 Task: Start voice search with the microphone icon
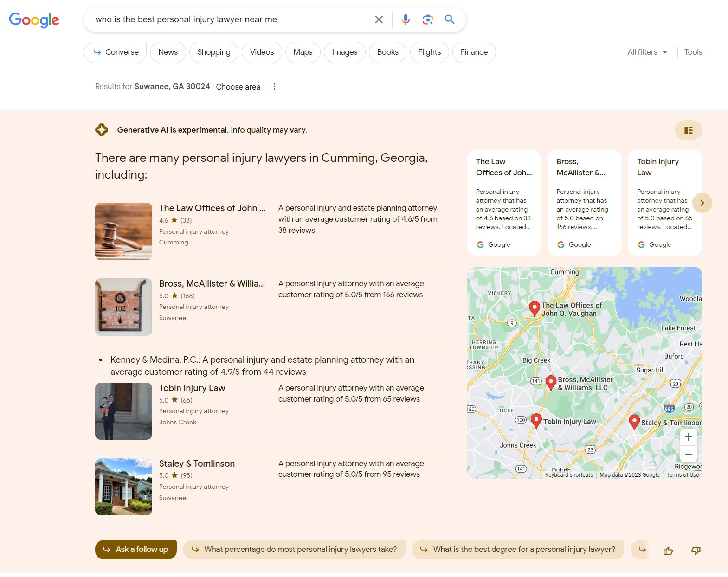pos(406,19)
